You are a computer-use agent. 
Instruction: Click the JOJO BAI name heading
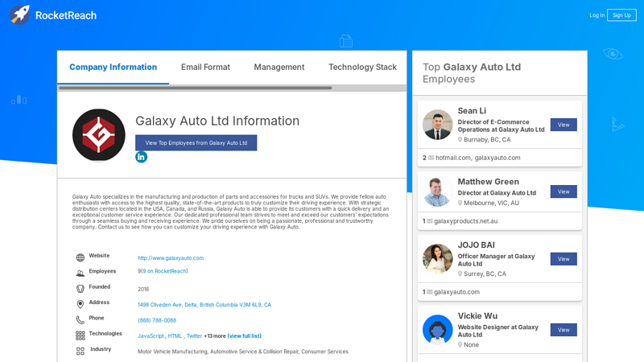pos(476,245)
